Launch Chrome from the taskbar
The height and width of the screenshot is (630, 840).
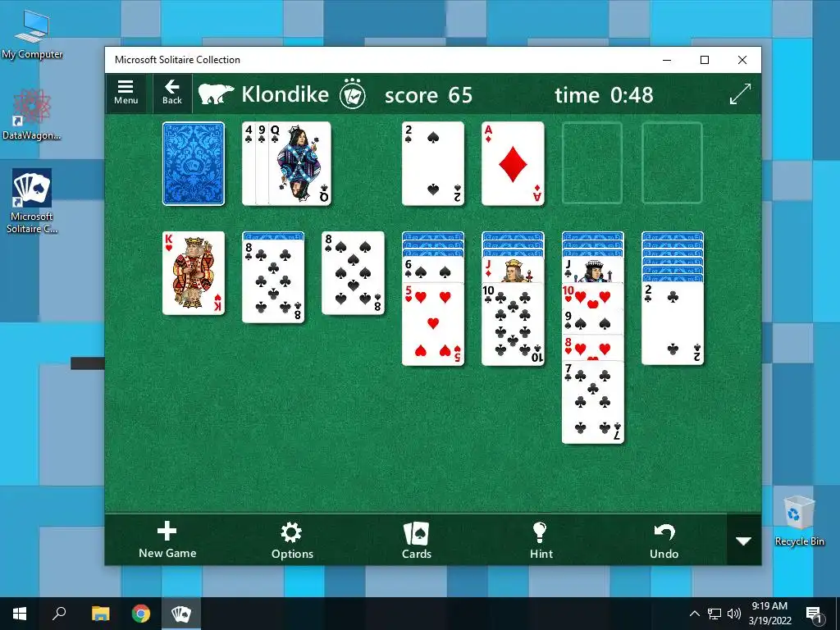tap(141, 614)
